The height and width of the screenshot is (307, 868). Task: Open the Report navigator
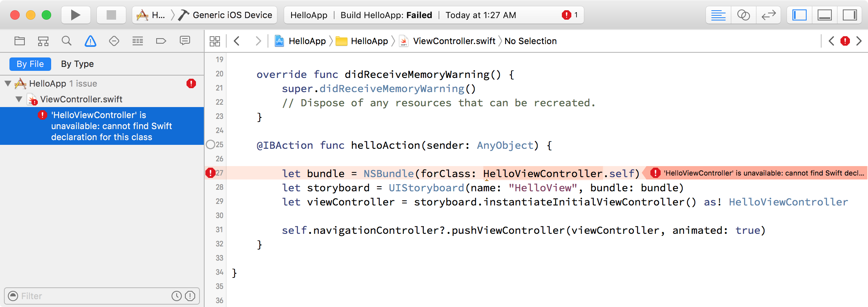pos(185,41)
